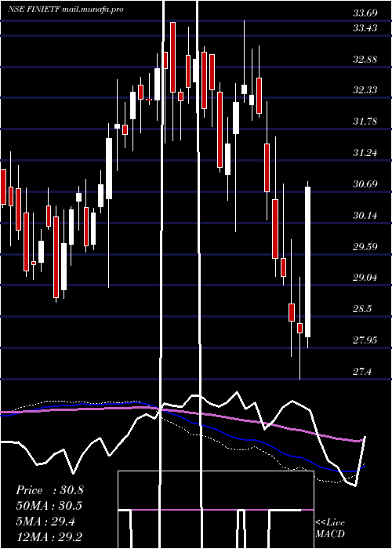Click the 29.59 price axis label

(x=365, y=246)
